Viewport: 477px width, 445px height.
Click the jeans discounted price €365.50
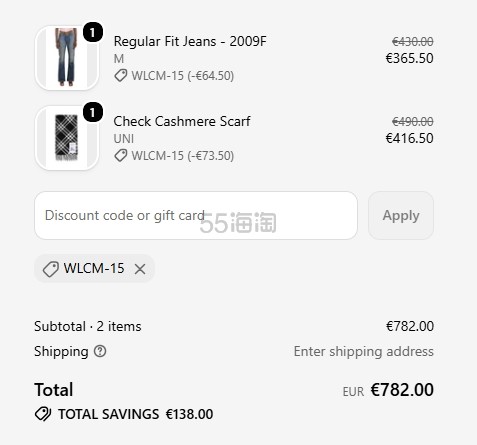(410, 58)
